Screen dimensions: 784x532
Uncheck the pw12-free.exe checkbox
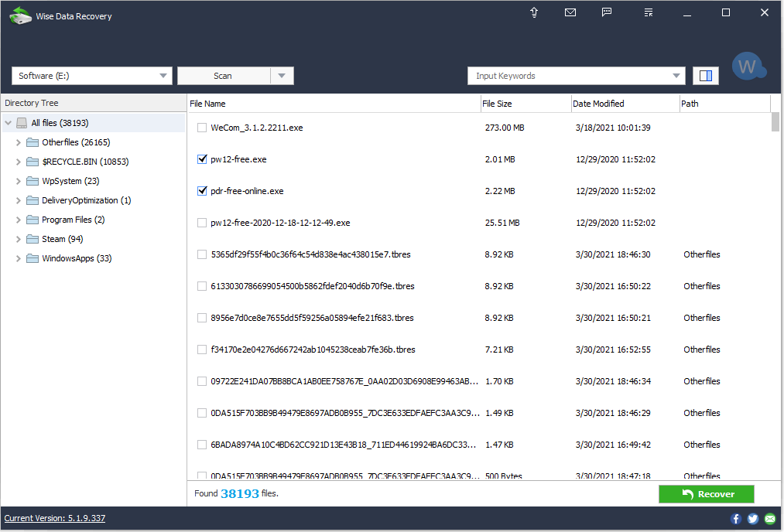point(202,159)
